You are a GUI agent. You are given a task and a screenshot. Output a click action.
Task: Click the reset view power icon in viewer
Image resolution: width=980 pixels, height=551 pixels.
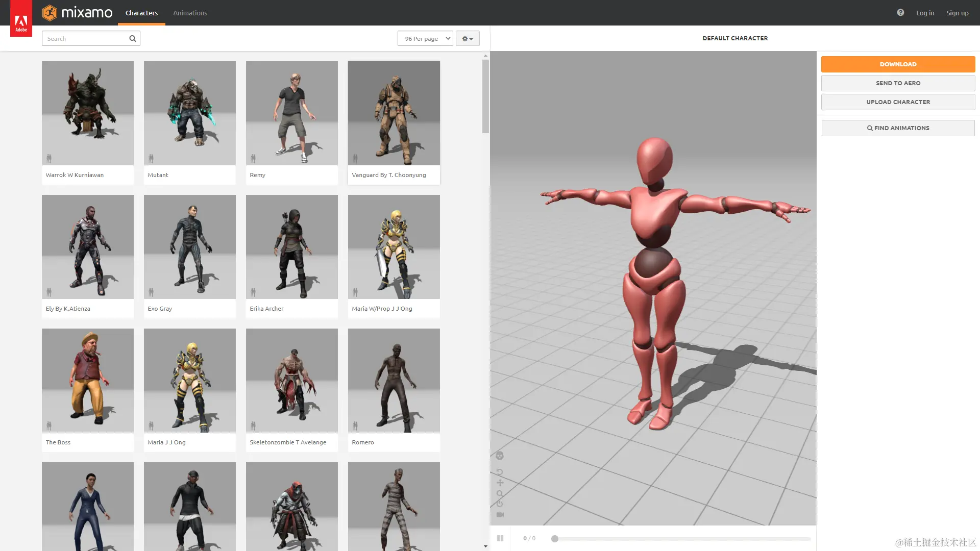pos(500,504)
